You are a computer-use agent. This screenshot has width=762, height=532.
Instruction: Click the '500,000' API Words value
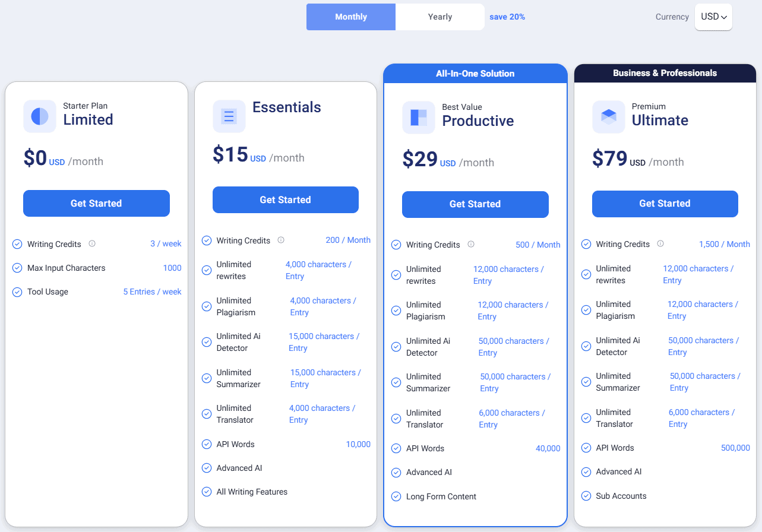pyautogui.click(x=736, y=448)
